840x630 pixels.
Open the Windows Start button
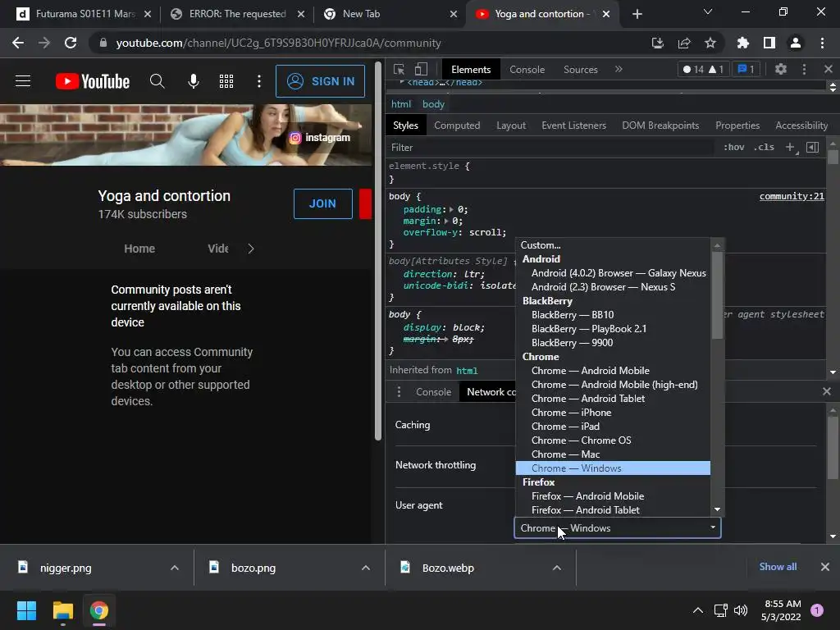click(26, 610)
